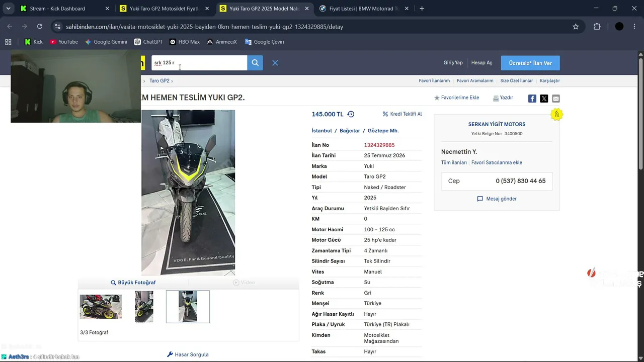Click the Karşılaştır link
Viewport: 644px width, 362px height.
pos(549,81)
